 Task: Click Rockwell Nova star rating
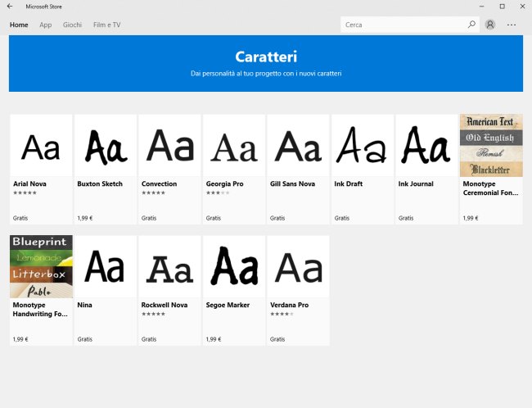(x=153, y=314)
